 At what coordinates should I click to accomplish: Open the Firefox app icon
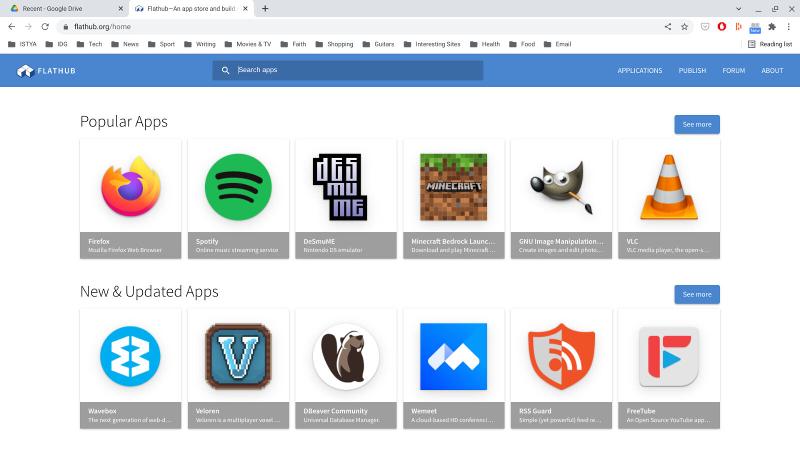(131, 187)
